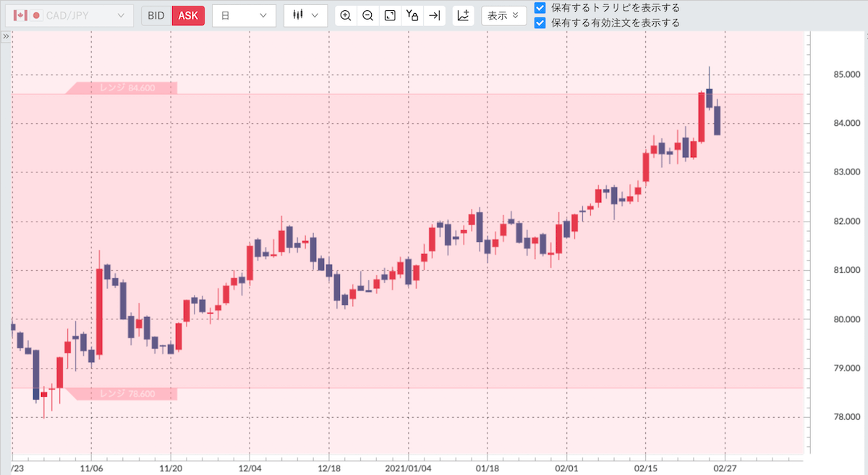Click the レンジ 84.600 upper range label
Screen dimensions: 868x475
(x=122, y=88)
